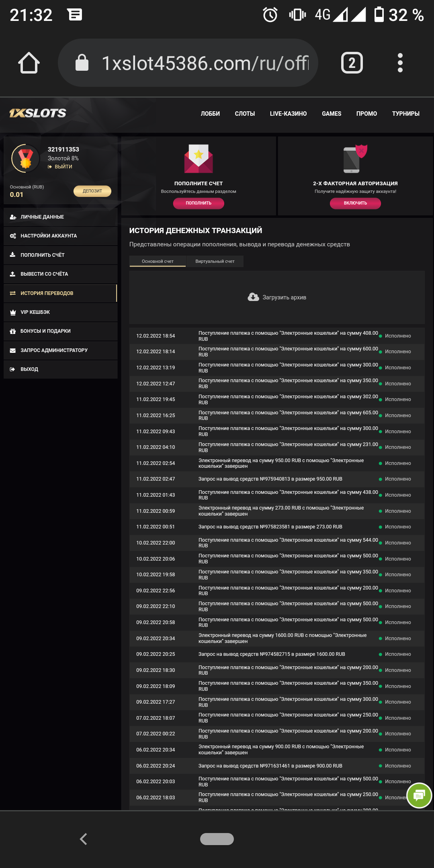This screenshot has height=868, width=434.
Task: Open the browser three-dot menu
Action: pos(400,63)
